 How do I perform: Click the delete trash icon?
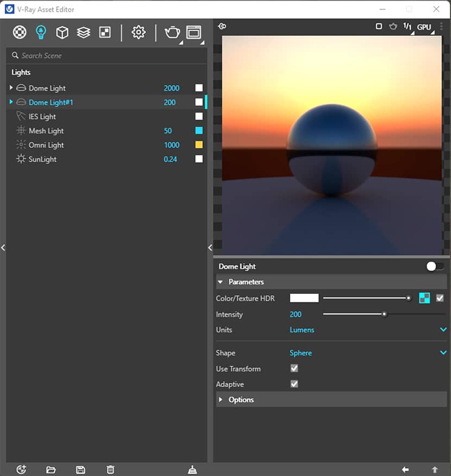110,469
